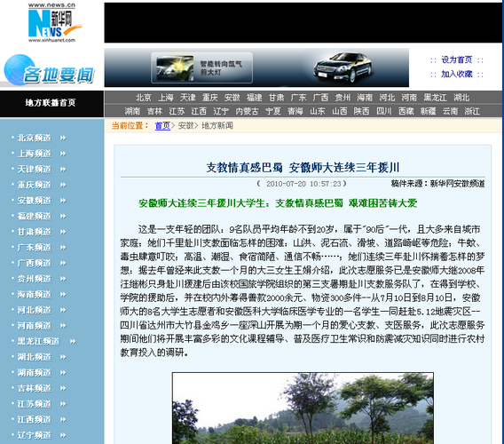Click double-arrow icon beside 广东频道
This screenshot has height=444, width=504.
point(63,248)
